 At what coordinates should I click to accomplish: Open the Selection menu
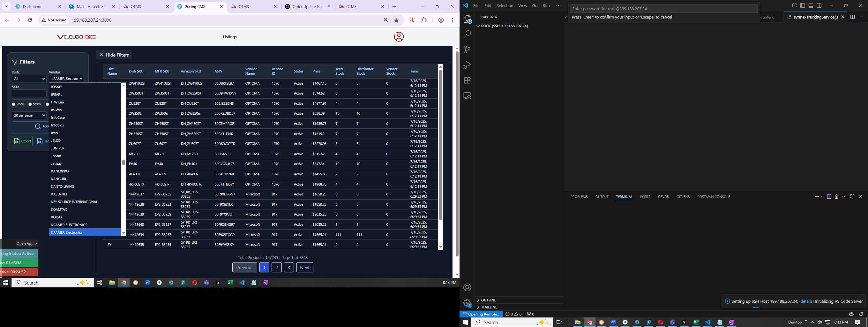tap(505, 5)
